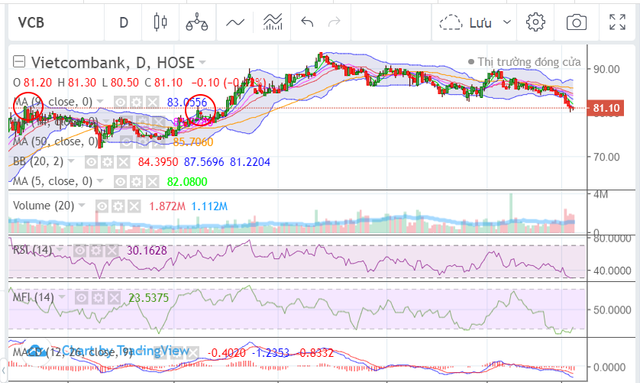The height and width of the screenshot is (383, 640).
Task: Expand the left panel arrow at the chart's bottom edge
Action: click(3, 370)
